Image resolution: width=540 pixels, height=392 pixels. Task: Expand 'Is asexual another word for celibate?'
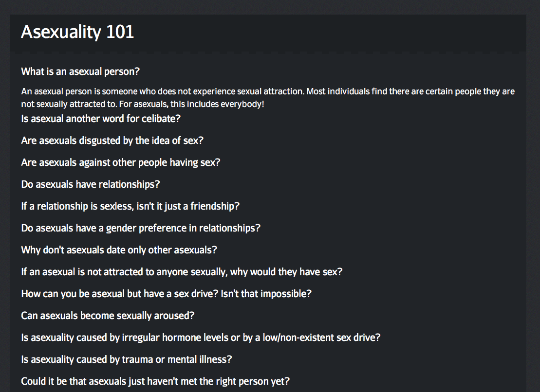pyautogui.click(x=101, y=119)
